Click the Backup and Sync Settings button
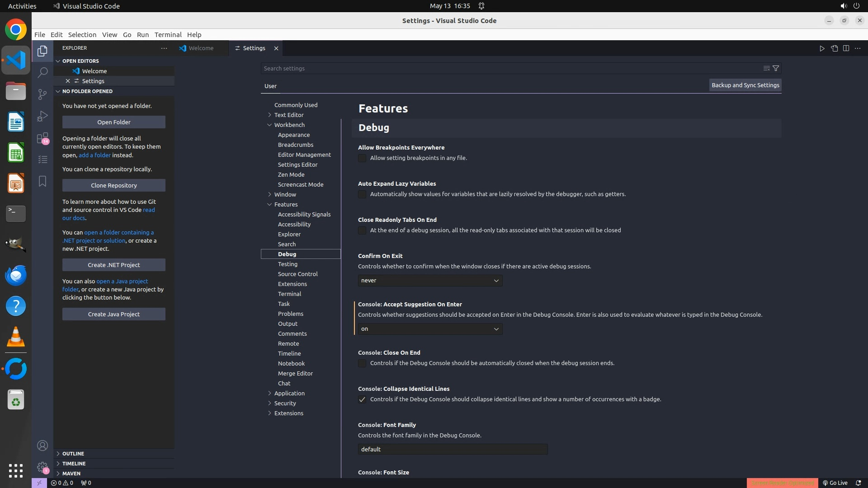The height and width of the screenshot is (488, 868). (745, 85)
